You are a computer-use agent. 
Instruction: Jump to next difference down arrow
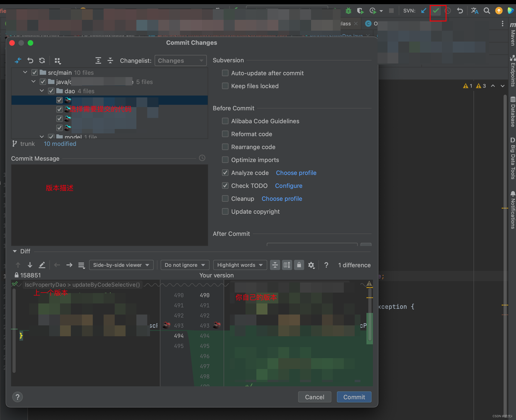30,265
